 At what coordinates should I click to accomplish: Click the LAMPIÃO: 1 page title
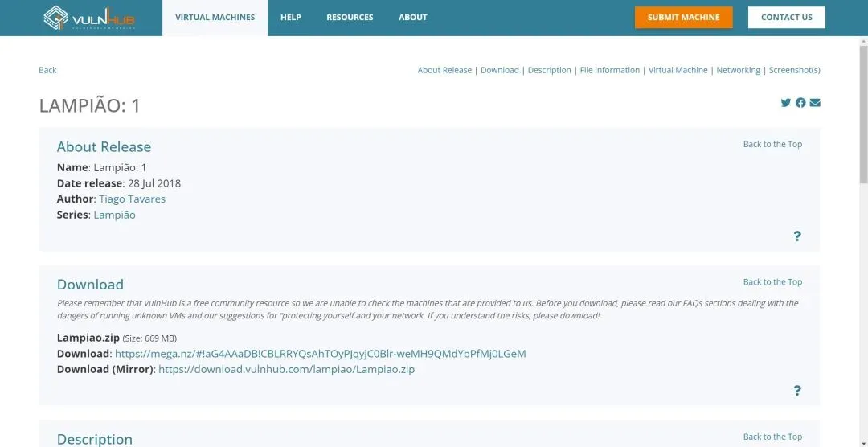coord(90,105)
